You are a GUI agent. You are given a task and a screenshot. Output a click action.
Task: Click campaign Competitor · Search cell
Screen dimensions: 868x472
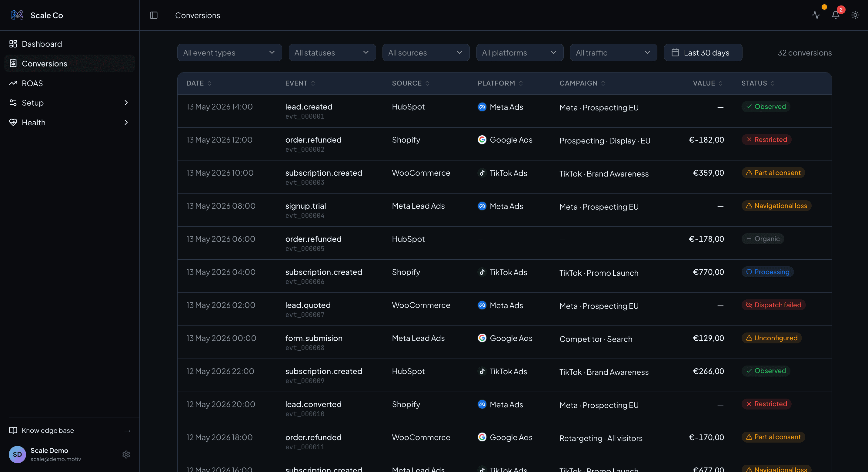[x=596, y=339]
